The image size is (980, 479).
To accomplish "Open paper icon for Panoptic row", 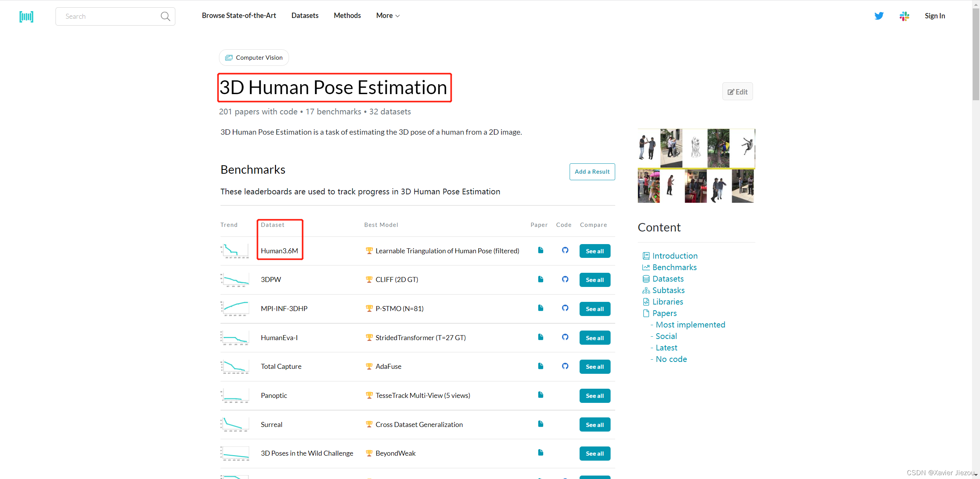I will click(541, 395).
